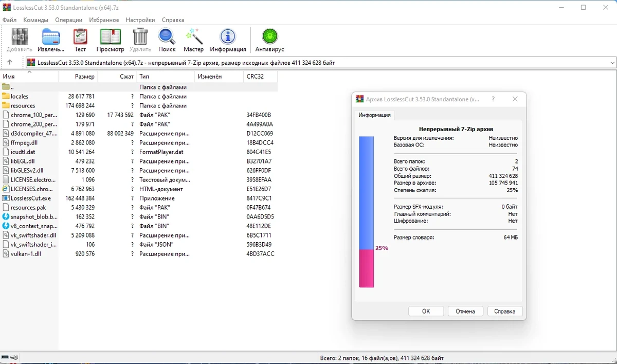Open the Команды menu
The image size is (617, 364).
tap(35, 20)
